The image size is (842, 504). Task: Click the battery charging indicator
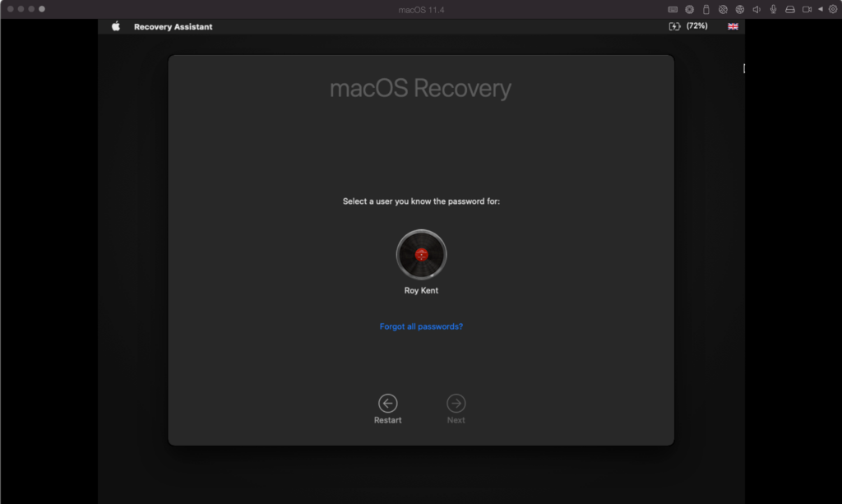click(674, 25)
